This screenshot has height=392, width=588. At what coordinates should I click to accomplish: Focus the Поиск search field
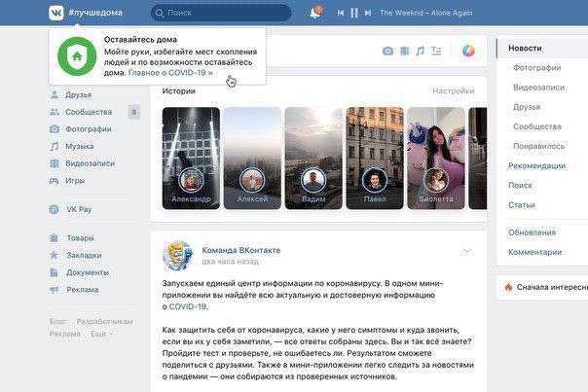[221, 13]
